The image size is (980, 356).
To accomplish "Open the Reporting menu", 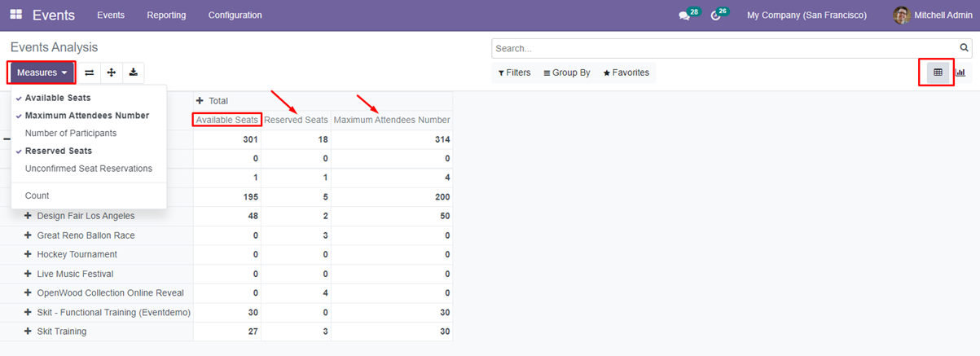I will [166, 15].
